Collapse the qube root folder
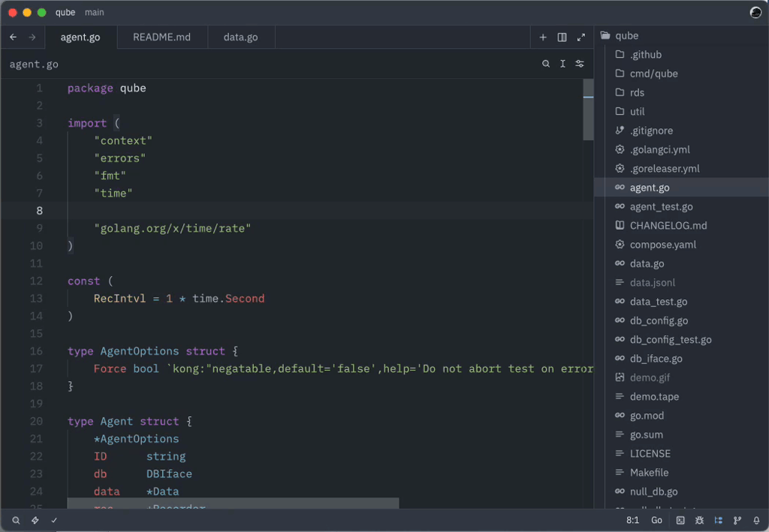The width and height of the screenshot is (769, 532). pyautogui.click(x=626, y=36)
